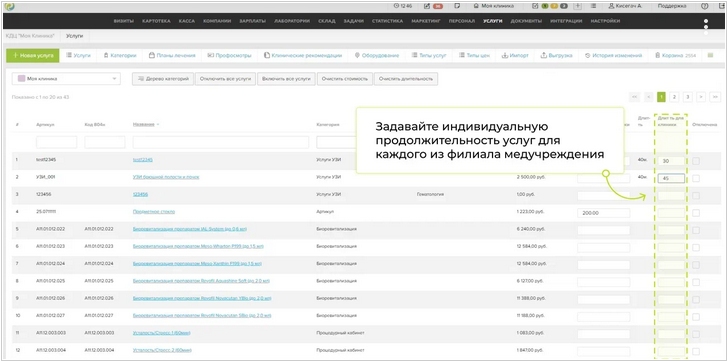Open the КАССА main menu

[x=186, y=21]
